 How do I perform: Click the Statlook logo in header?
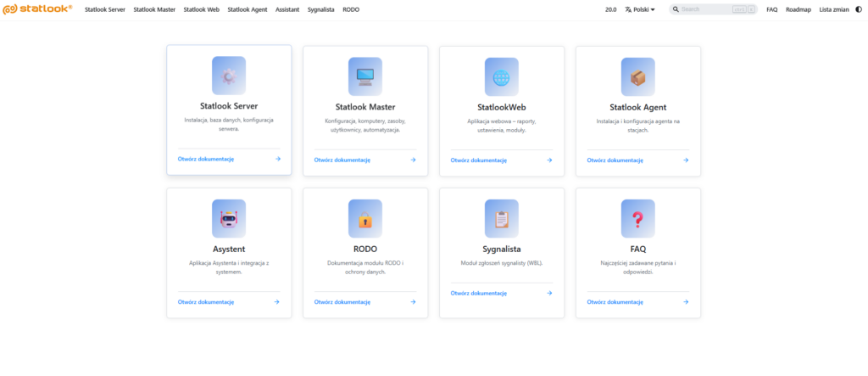pos(38,9)
